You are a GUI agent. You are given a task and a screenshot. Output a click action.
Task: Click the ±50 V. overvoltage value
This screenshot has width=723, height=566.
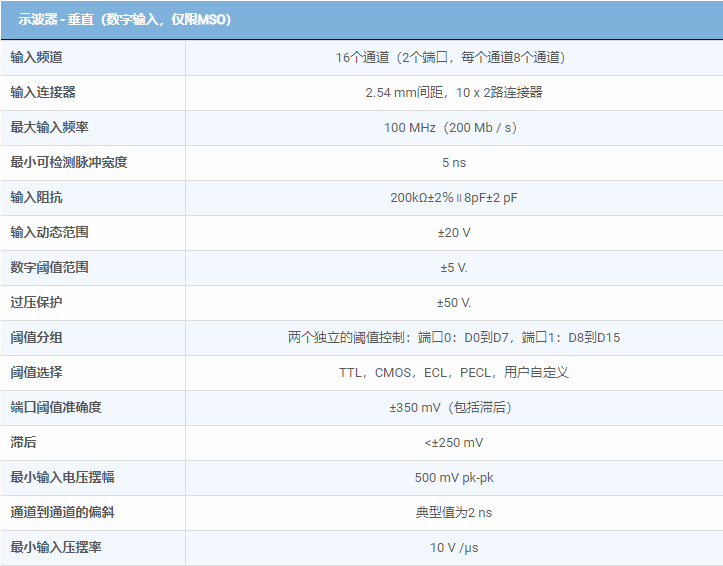click(453, 302)
